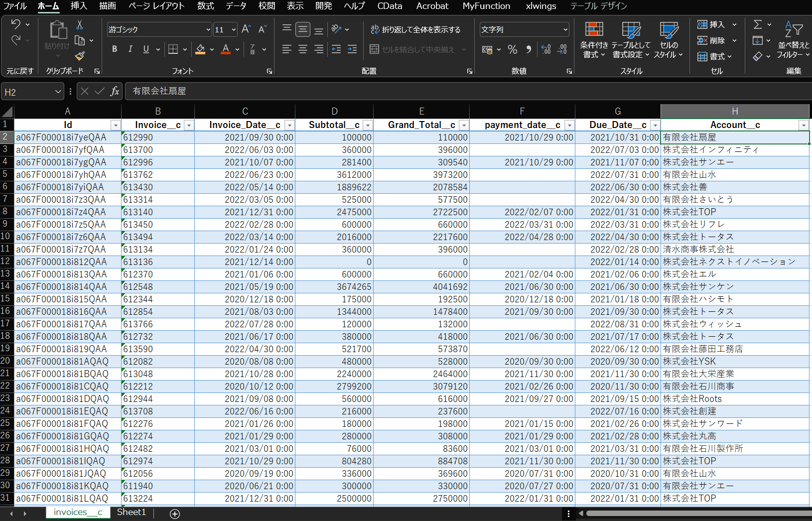Click the Cut scissors icon
Viewport: 812px width, 521px height.
tap(80, 25)
